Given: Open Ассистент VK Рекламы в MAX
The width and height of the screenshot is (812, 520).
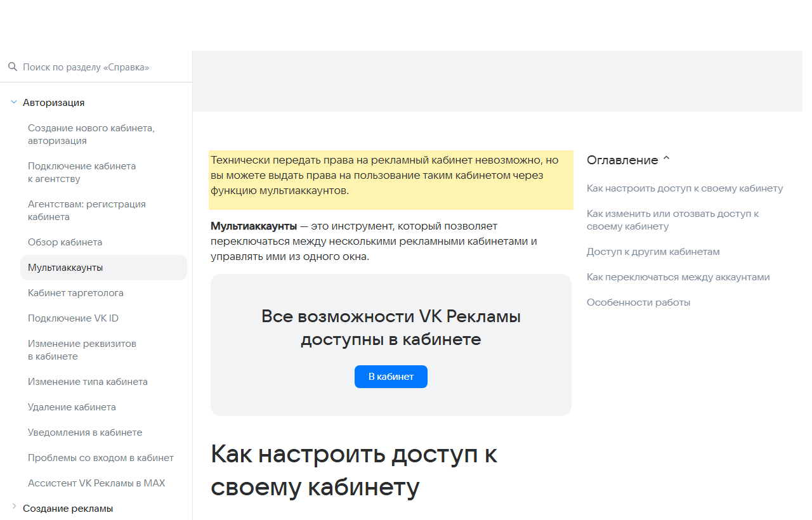Looking at the screenshot, I should click(x=96, y=483).
